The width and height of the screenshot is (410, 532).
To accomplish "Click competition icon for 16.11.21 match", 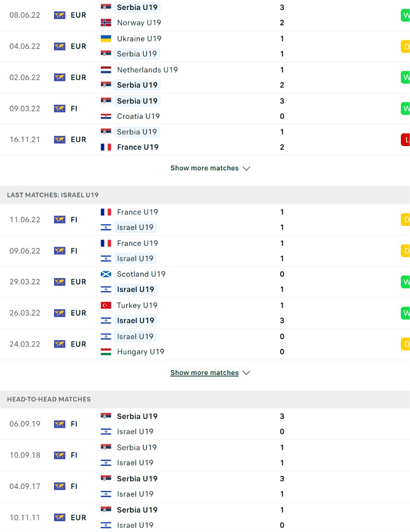I will [x=60, y=140].
